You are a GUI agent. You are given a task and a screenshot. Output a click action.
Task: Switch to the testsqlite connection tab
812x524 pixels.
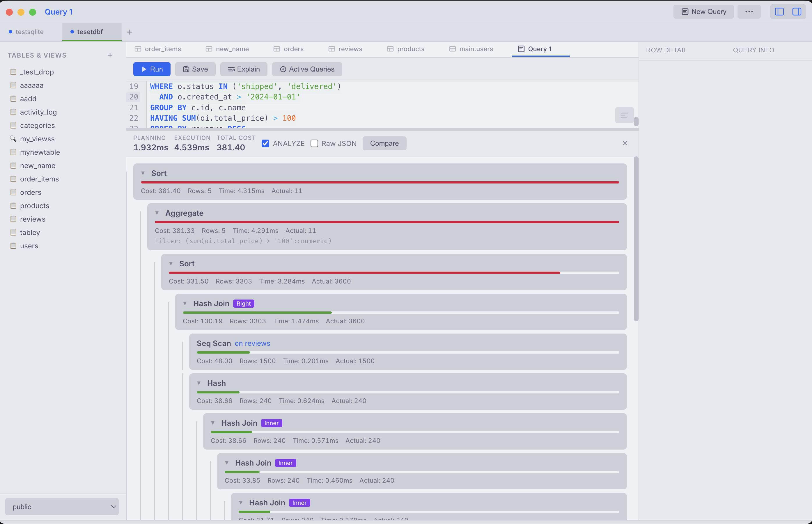30,32
